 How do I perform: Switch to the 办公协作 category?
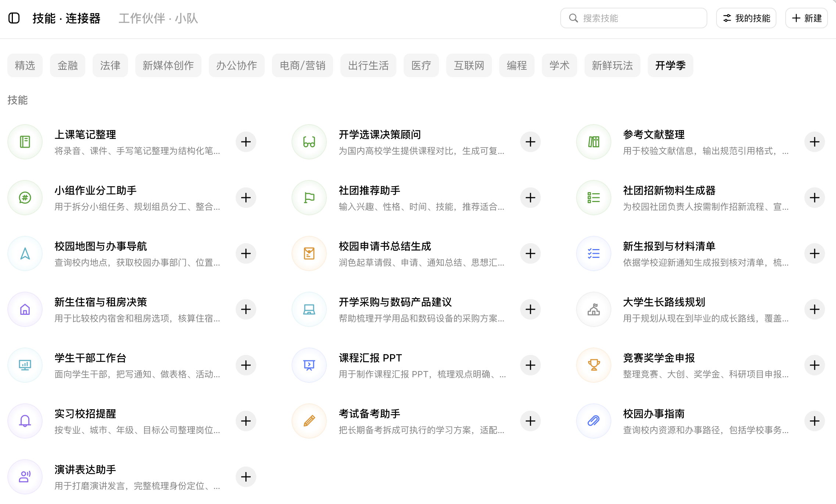[237, 65]
